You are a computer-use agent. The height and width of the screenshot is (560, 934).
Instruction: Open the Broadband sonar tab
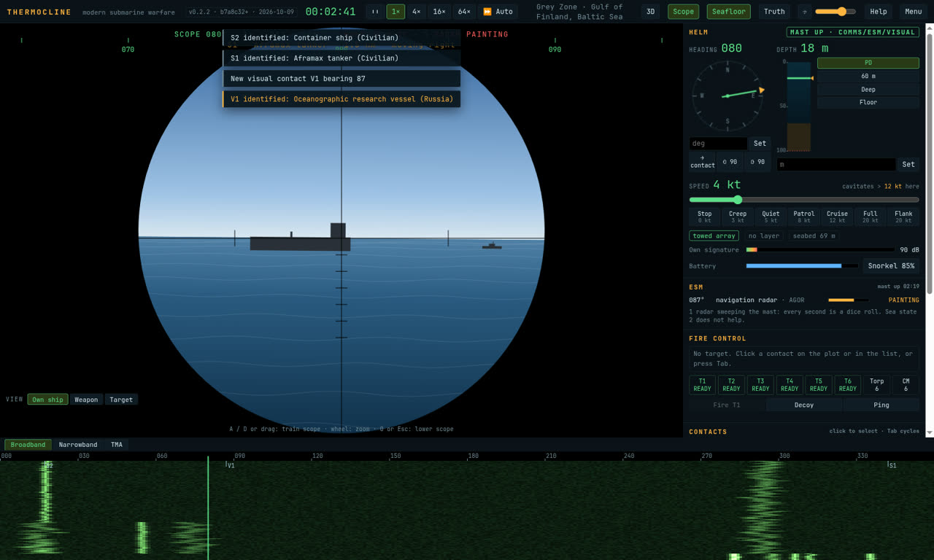click(x=28, y=445)
